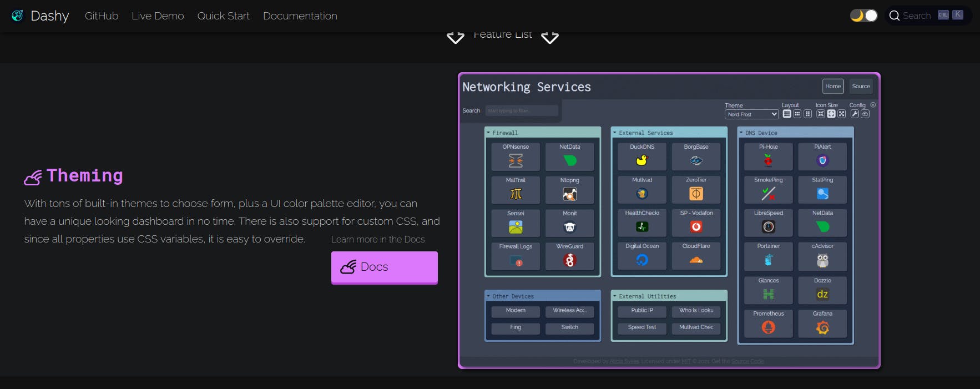Open the SmokePing tile icon
Screen dimensions: 980x389
click(768, 194)
